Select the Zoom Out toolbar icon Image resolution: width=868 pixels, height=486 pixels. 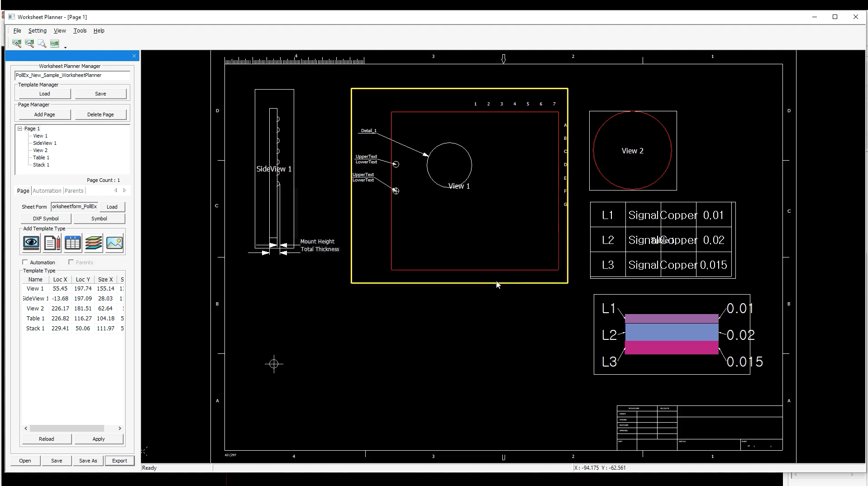pos(29,43)
